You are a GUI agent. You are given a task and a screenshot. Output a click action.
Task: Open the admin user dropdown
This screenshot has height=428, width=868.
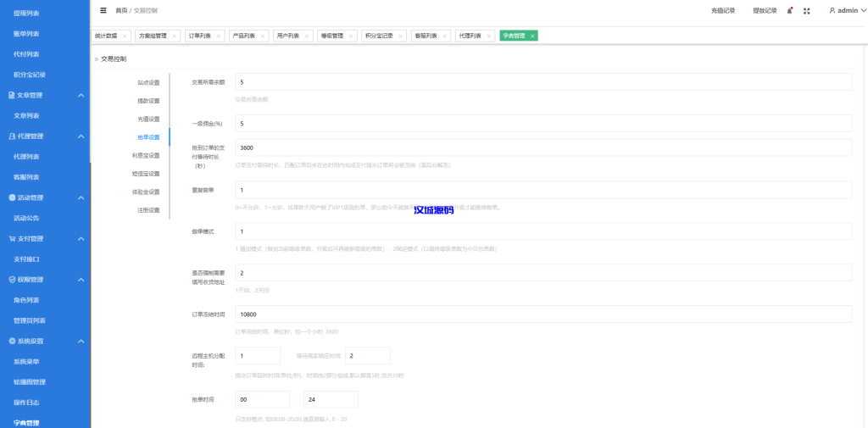pyautogui.click(x=846, y=10)
